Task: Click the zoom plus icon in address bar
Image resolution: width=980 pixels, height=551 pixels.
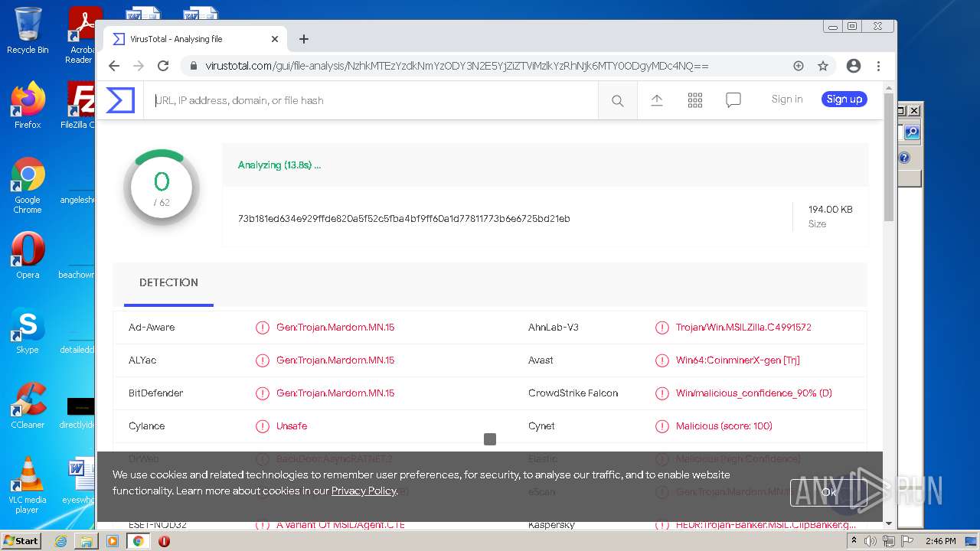Action: click(x=799, y=66)
